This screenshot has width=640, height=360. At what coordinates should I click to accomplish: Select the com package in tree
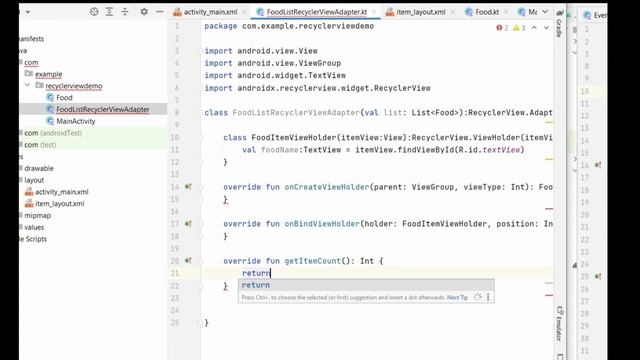[x=31, y=62]
